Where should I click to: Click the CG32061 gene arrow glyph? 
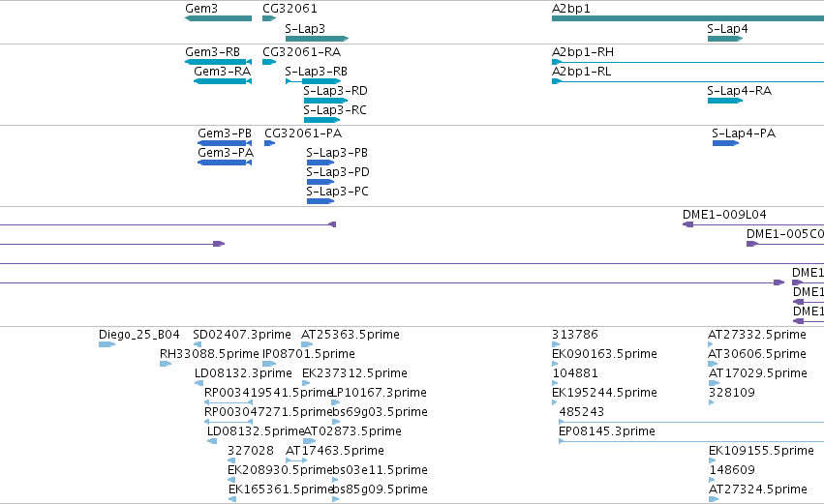pyautogui.click(x=269, y=18)
